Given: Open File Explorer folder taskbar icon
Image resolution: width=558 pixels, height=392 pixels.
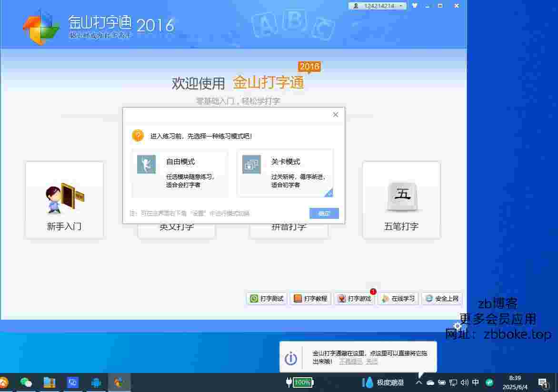Looking at the screenshot, I should pyautogui.click(x=49, y=382).
